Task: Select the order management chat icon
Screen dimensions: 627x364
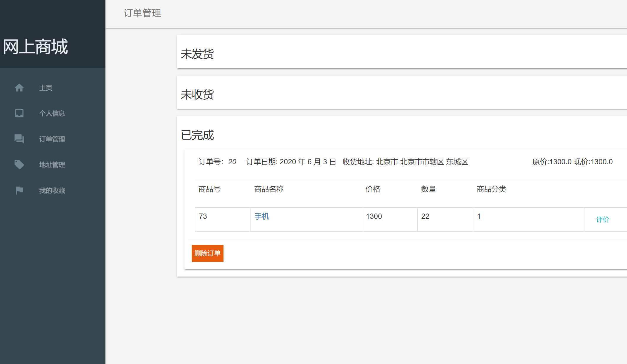Action: click(19, 139)
